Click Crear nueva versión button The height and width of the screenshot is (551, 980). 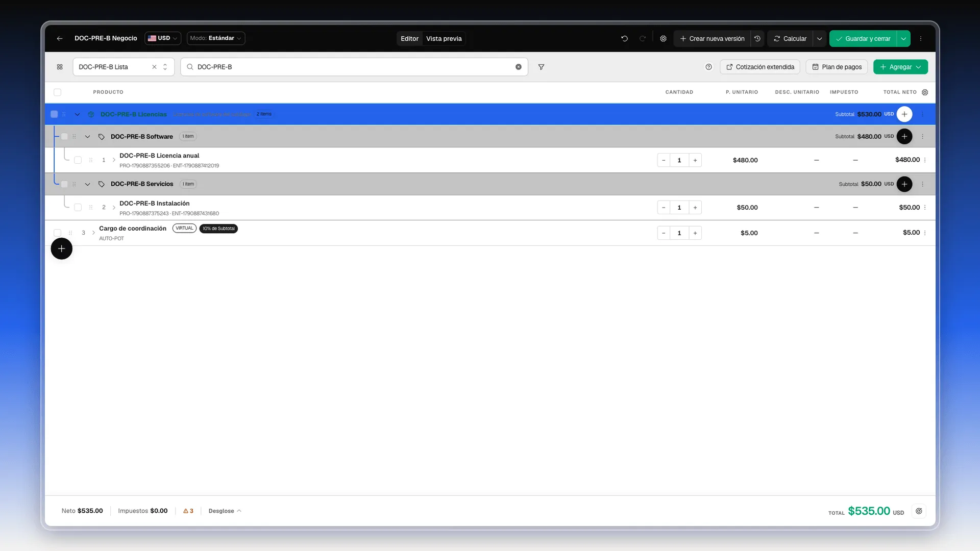click(x=712, y=39)
